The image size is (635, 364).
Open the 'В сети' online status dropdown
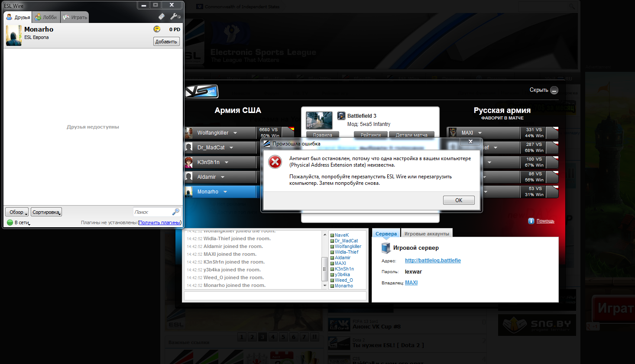pos(22,222)
